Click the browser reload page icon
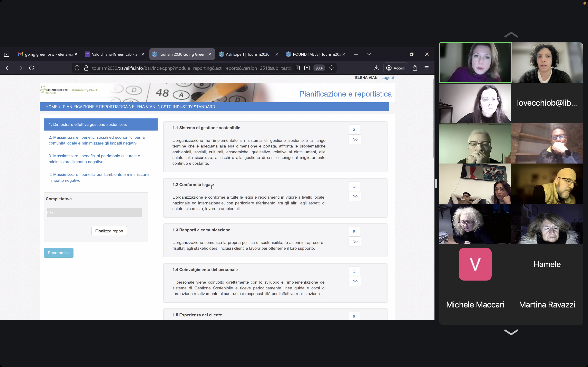588x367 pixels. coord(32,68)
